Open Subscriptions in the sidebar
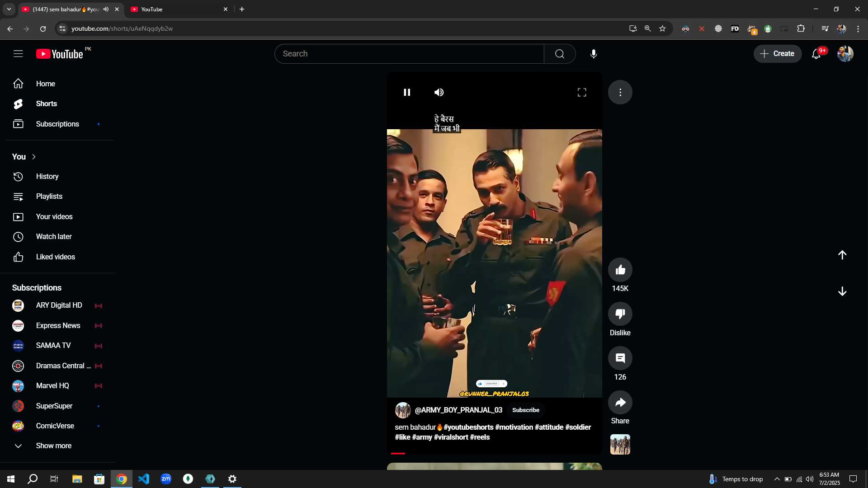 tap(58, 124)
